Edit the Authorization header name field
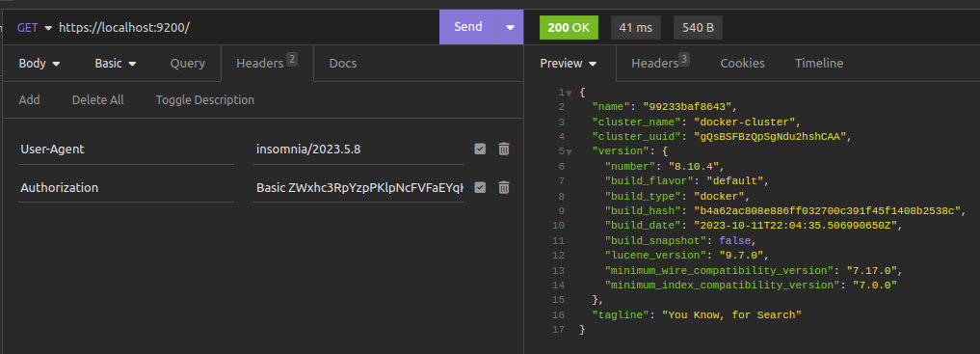The image size is (980, 354). click(126, 188)
